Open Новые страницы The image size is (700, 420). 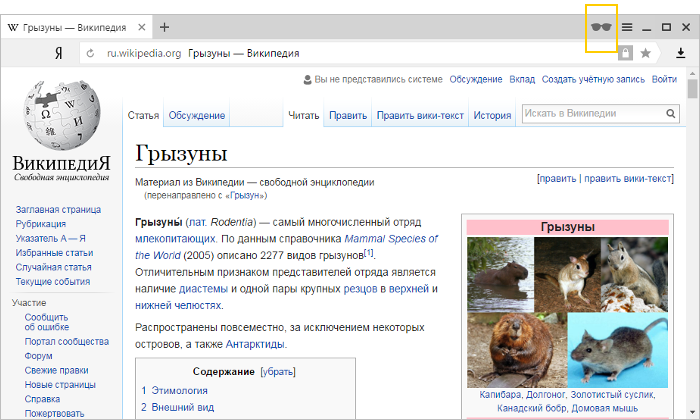(x=60, y=385)
